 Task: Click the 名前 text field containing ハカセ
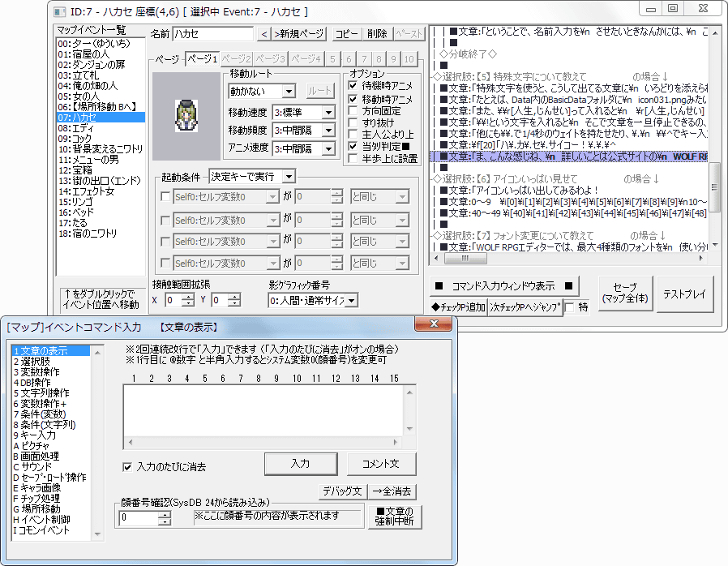tap(213, 34)
